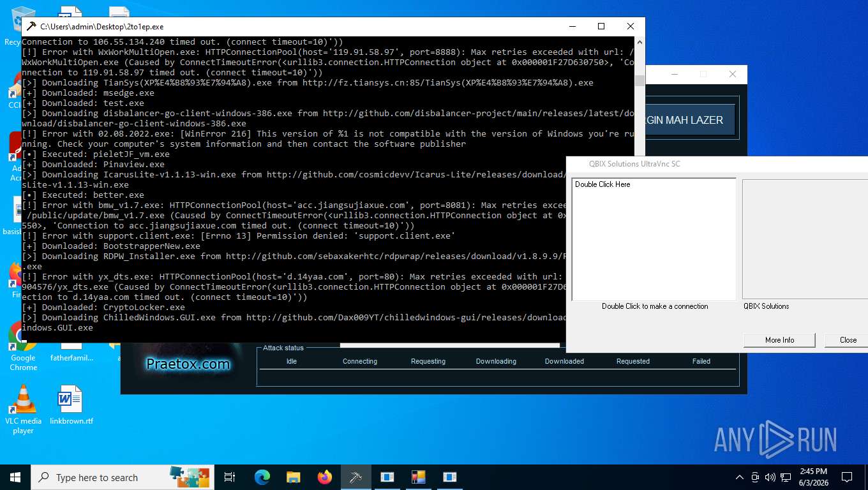Show hidden tray icons chevron
The image size is (868, 490).
click(x=740, y=477)
